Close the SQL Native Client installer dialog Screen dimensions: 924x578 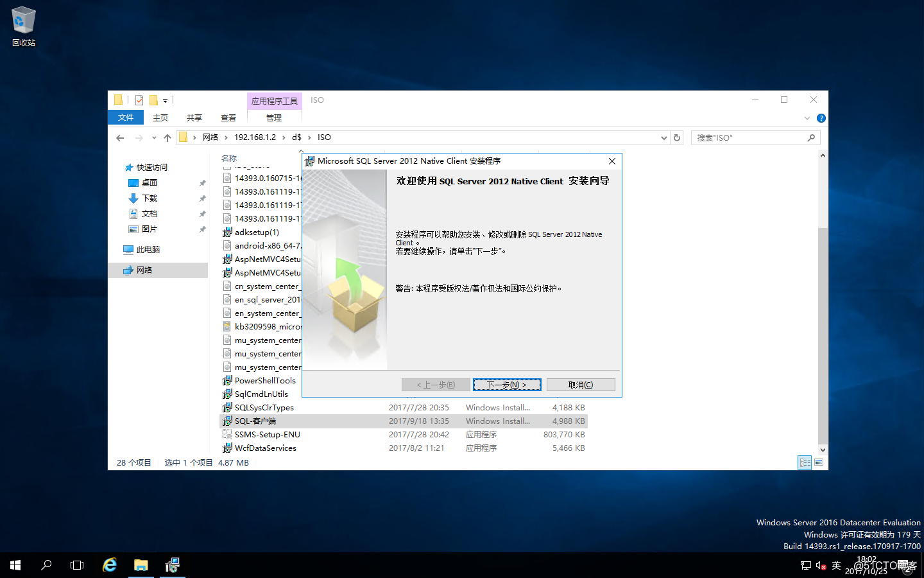[612, 161]
